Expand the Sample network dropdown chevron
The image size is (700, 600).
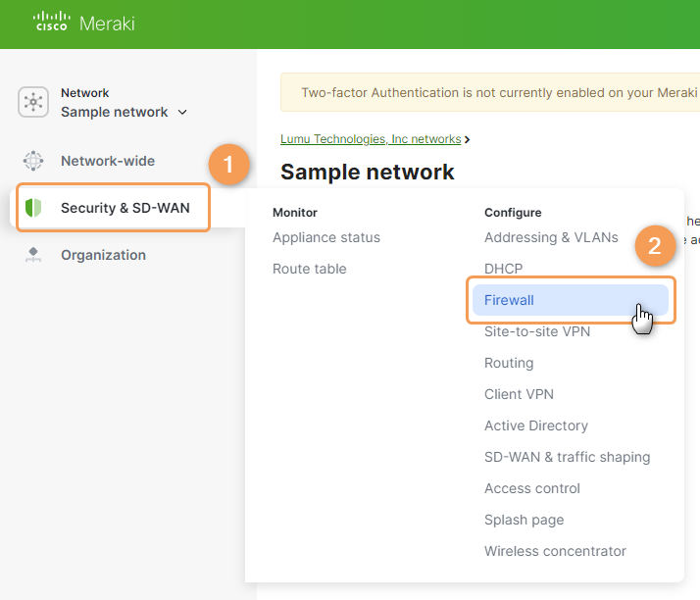coord(182,113)
